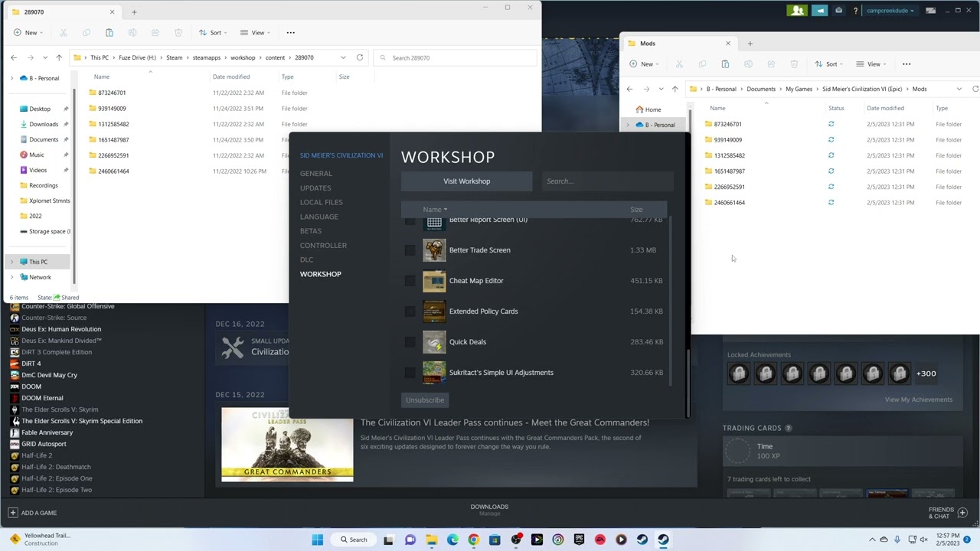Switch to the BETAS properties section

pyautogui.click(x=311, y=231)
